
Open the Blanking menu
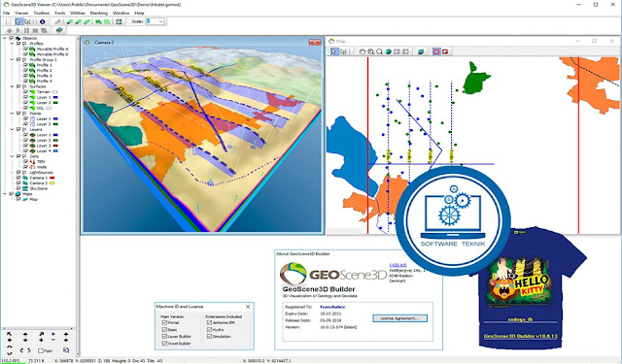(x=99, y=13)
